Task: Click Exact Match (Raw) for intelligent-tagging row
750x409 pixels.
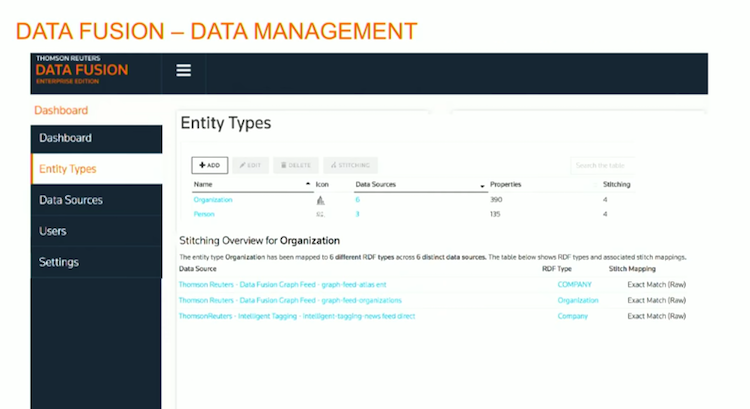Action: 657,316
